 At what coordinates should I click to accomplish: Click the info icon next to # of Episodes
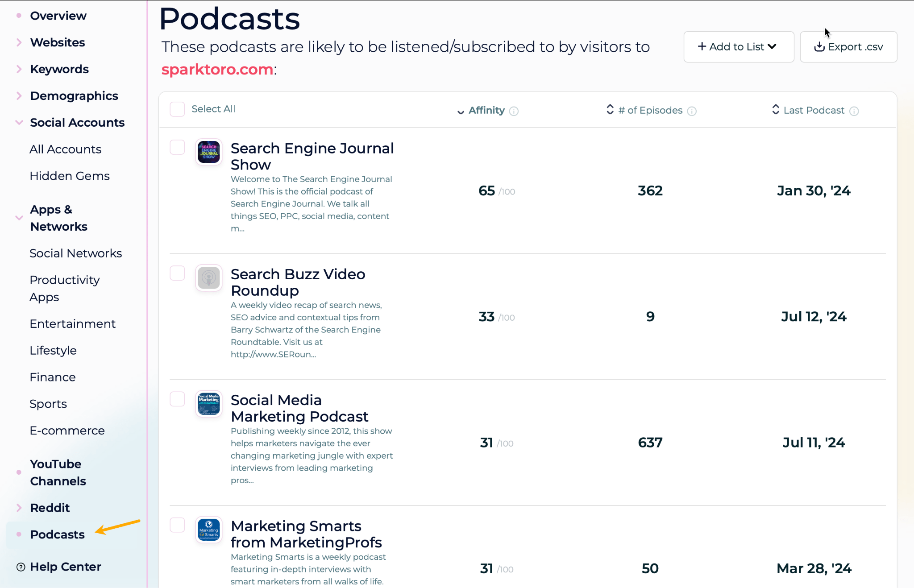tap(691, 111)
